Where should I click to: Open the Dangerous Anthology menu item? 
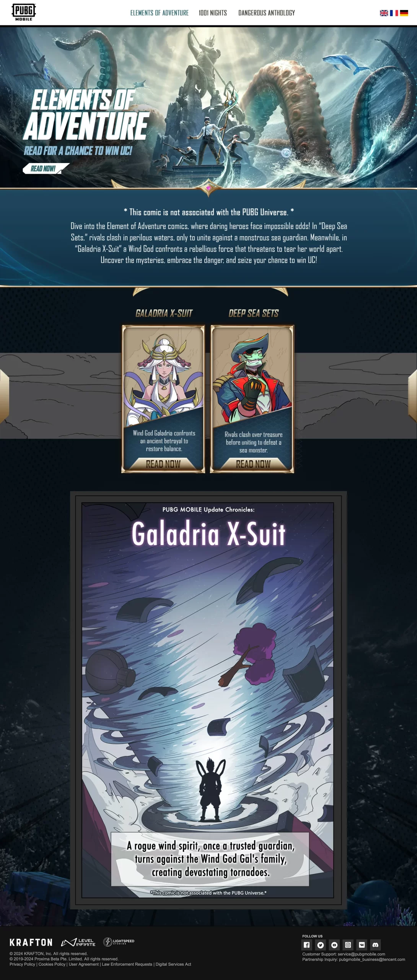(x=267, y=13)
